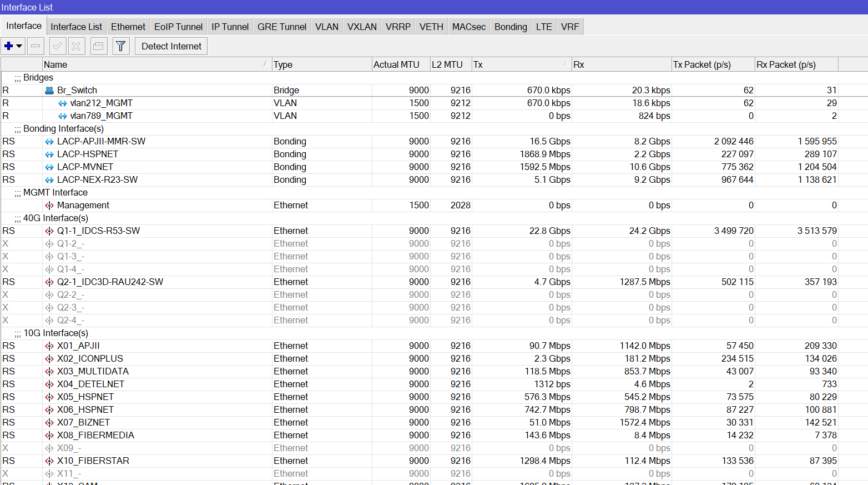Enable the X09_ interface row
The height and width of the screenshot is (485, 868).
67,448
